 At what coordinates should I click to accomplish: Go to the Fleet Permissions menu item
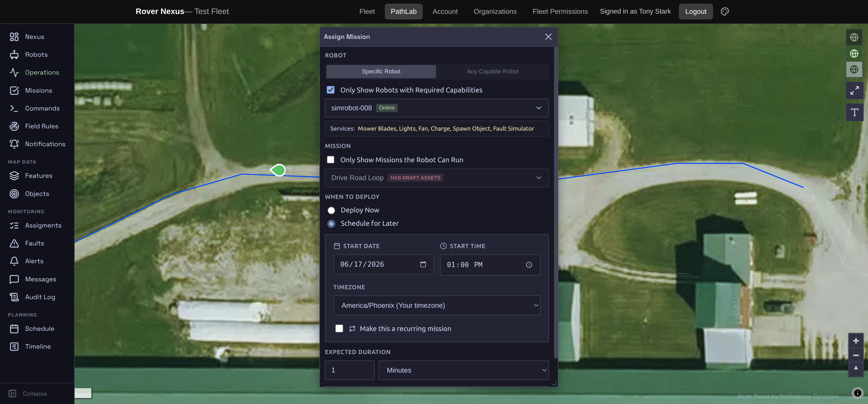(560, 12)
